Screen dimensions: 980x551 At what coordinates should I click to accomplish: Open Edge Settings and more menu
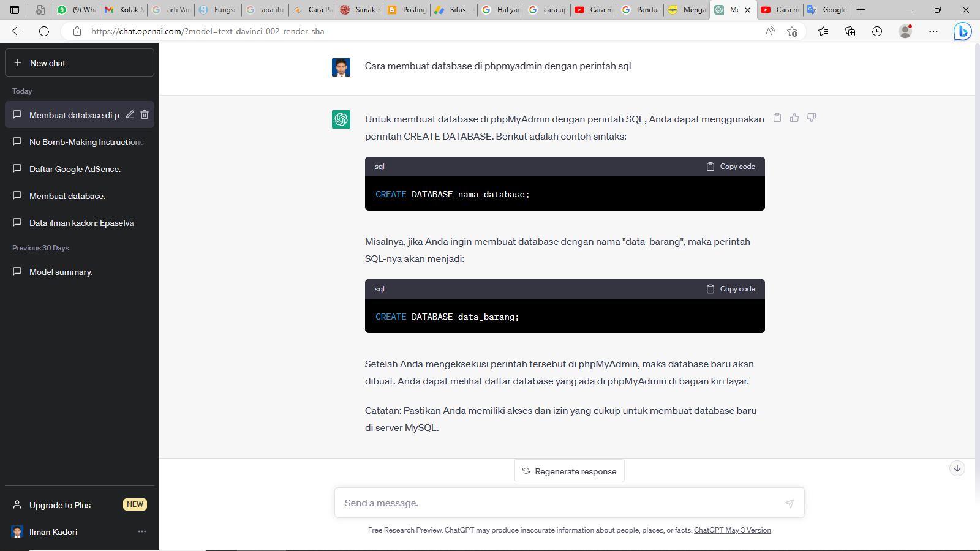[933, 31]
